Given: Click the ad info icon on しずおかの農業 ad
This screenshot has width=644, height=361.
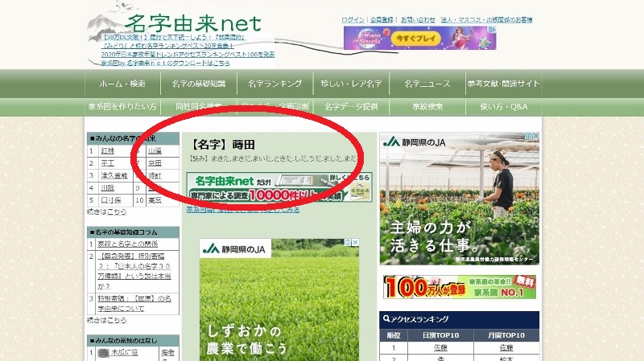Looking at the screenshot, I should [x=349, y=243].
